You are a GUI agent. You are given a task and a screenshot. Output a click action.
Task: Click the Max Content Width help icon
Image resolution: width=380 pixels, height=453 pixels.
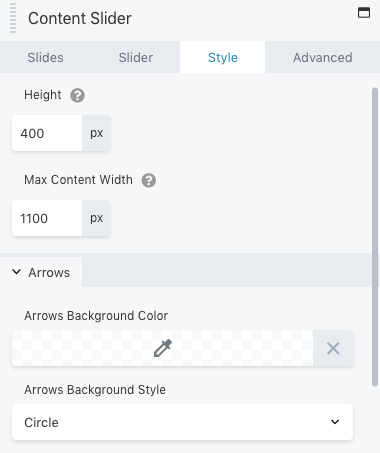click(x=149, y=181)
